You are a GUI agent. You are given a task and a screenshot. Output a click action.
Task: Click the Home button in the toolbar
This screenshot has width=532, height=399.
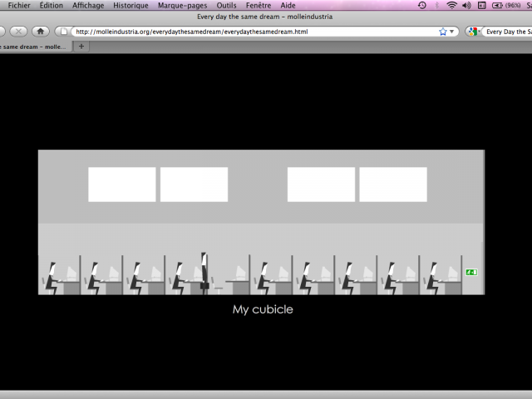point(40,32)
